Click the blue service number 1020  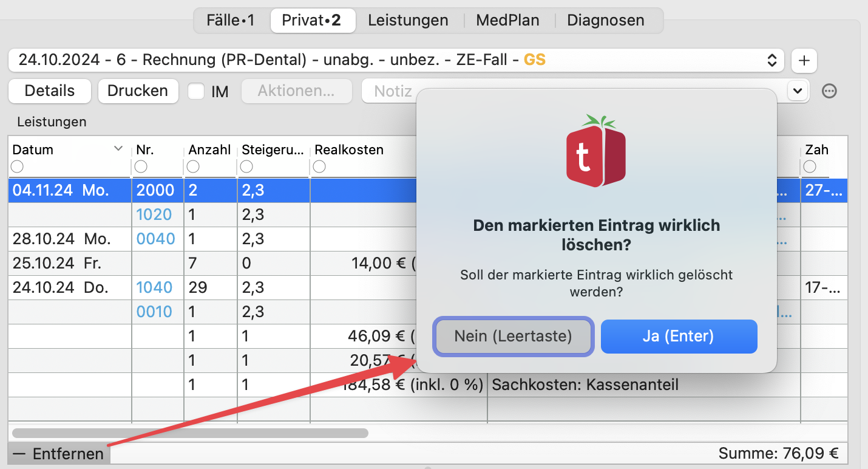tap(154, 214)
